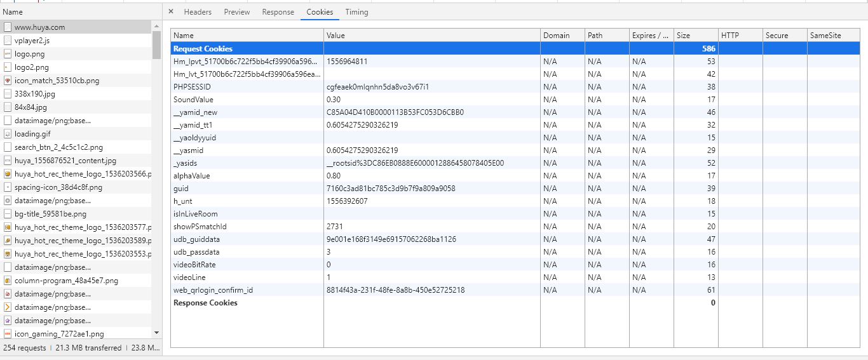Click the request list scrollbar thumb
The image size is (868, 360).
click(157, 45)
